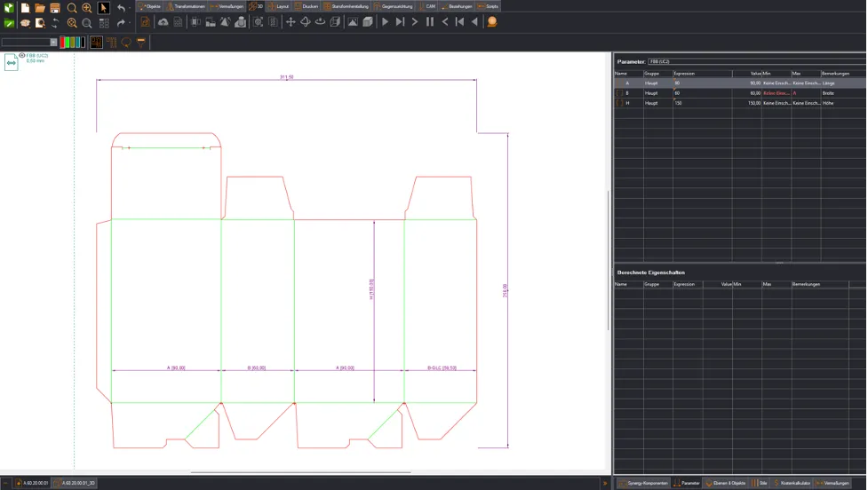This screenshot has width=868, height=490.
Task: Switch to the Vermaßungen ribbon tab
Action: pos(227,6)
